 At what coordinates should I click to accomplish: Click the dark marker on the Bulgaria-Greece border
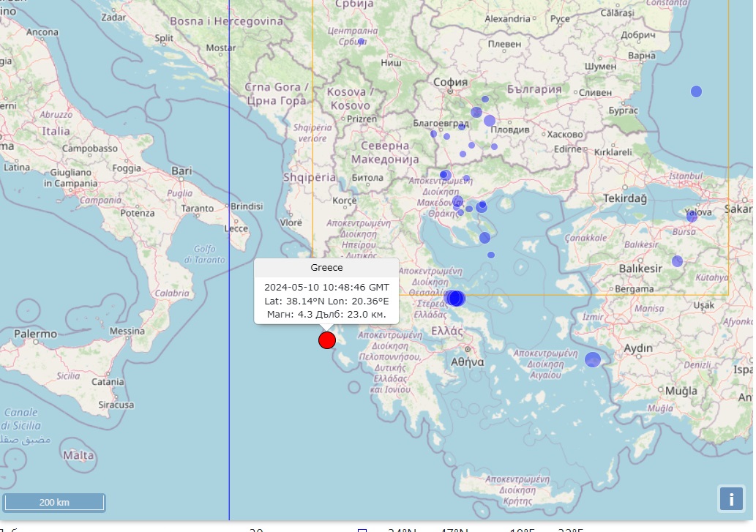tap(444, 175)
